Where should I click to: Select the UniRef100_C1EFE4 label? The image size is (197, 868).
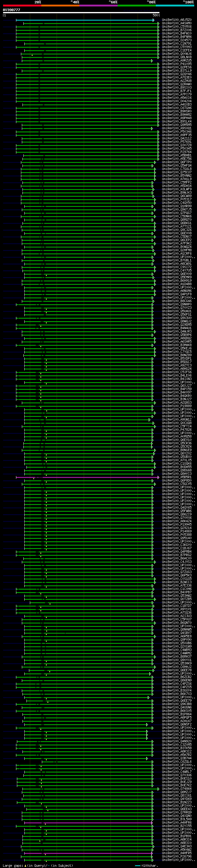(x=177, y=50)
